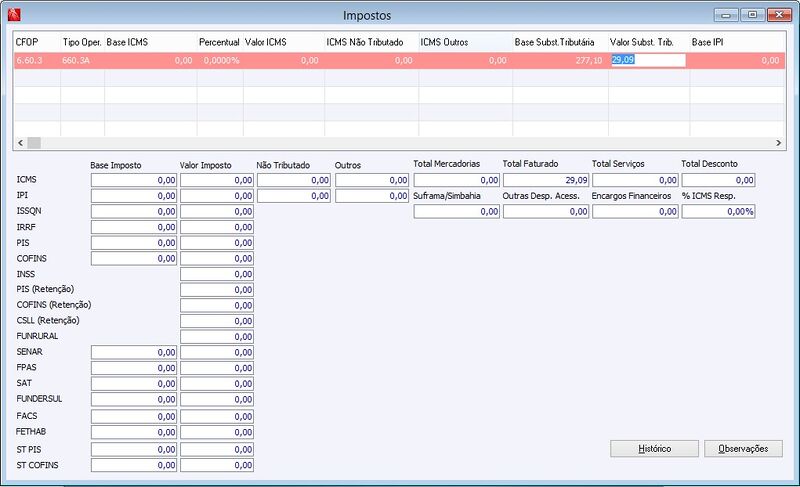The image size is (800, 487).
Task: Click the 277,10 Base Subst. Tributária cell
Action: pos(560,60)
